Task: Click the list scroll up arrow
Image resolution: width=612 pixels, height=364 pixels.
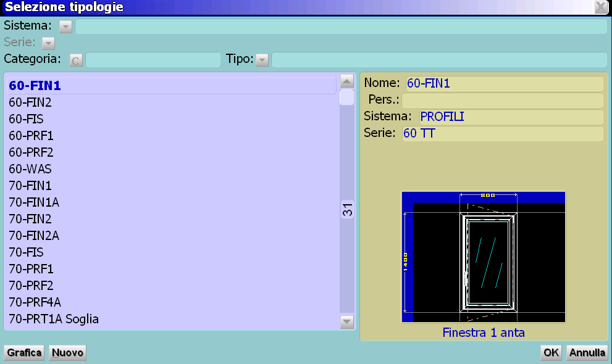Action: pyautogui.click(x=347, y=81)
